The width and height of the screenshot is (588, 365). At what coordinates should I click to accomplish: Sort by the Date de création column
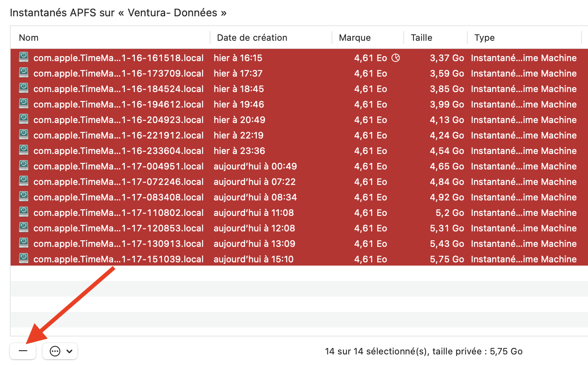(252, 37)
